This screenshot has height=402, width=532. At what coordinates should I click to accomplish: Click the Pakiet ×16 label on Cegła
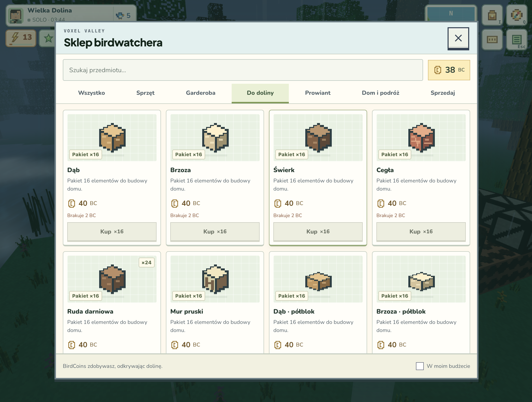pos(395,155)
